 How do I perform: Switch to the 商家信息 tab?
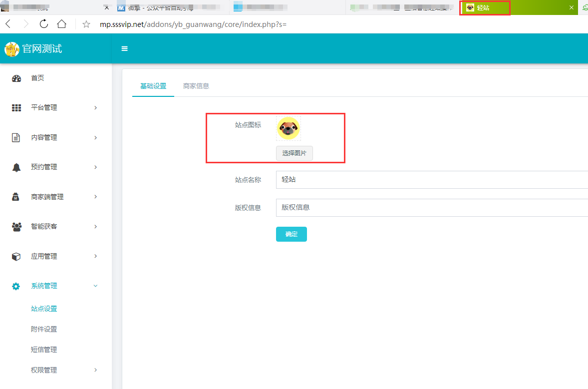196,86
